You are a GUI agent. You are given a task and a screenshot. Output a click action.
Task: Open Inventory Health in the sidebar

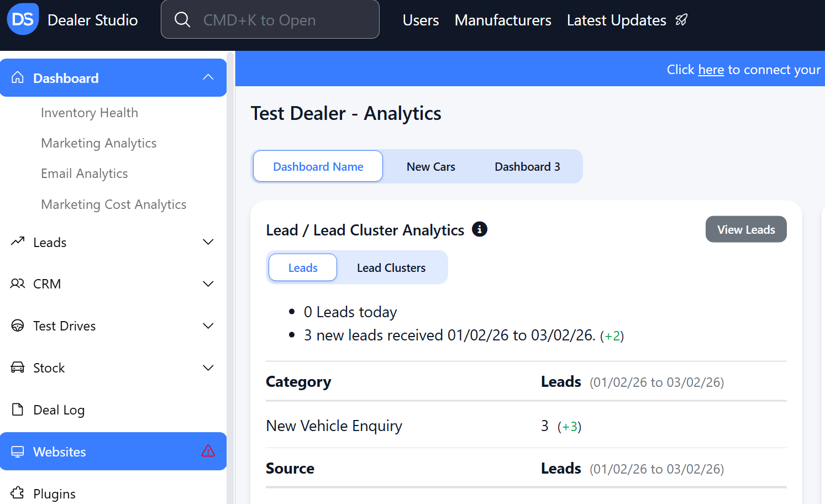coord(90,113)
